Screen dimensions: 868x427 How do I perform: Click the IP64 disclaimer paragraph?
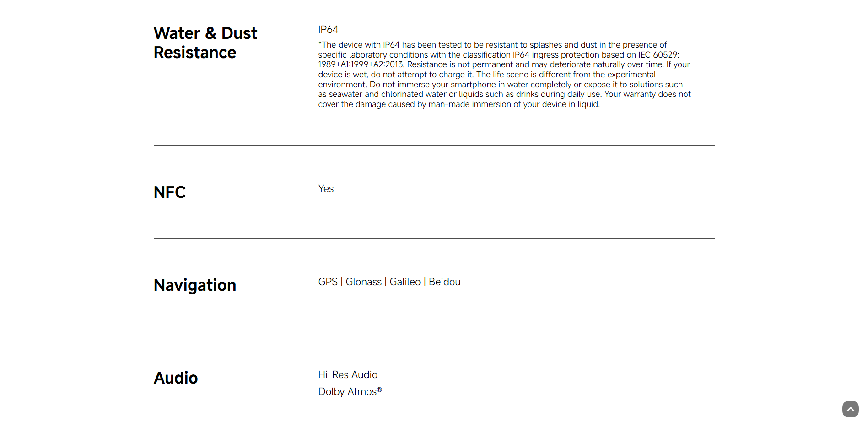(504, 75)
